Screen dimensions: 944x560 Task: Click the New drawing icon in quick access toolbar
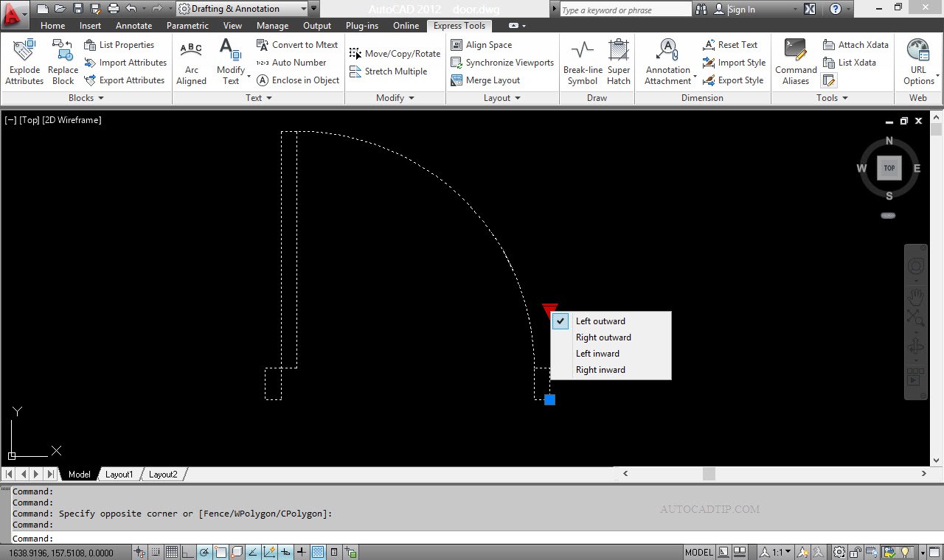(43, 9)
